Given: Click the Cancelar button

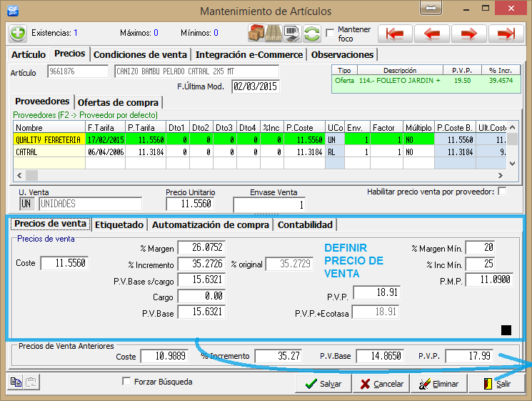Looking at the screenshot, I should 381,384.
